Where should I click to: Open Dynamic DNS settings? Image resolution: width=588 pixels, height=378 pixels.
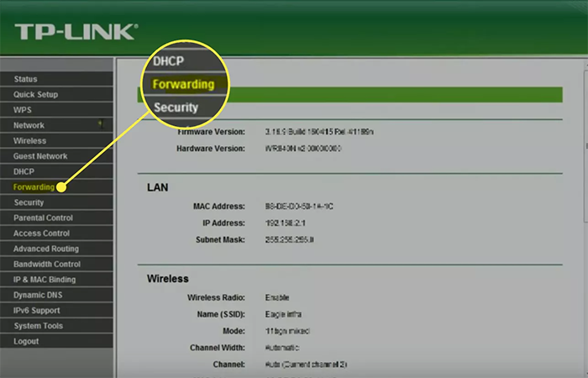click(38, 295)
